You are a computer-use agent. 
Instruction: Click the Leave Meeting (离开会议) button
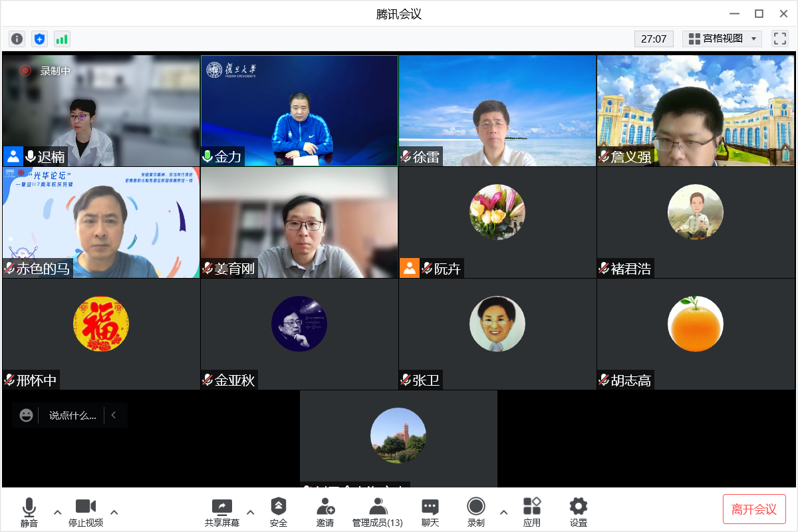click(x=754, y=509)
